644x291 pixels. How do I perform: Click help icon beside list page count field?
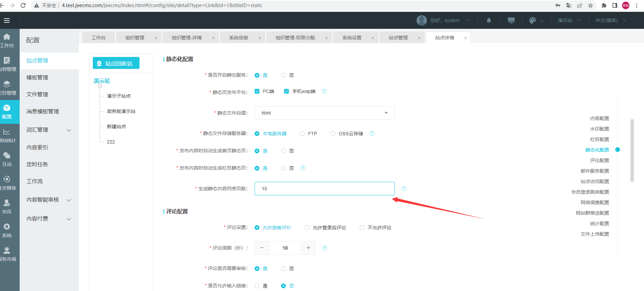404,189
